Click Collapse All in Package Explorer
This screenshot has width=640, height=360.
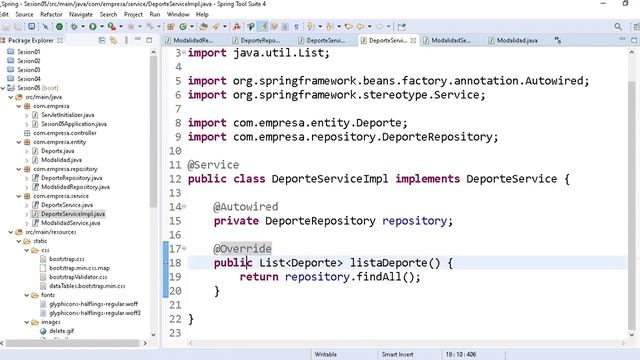[x=102, y=40]
